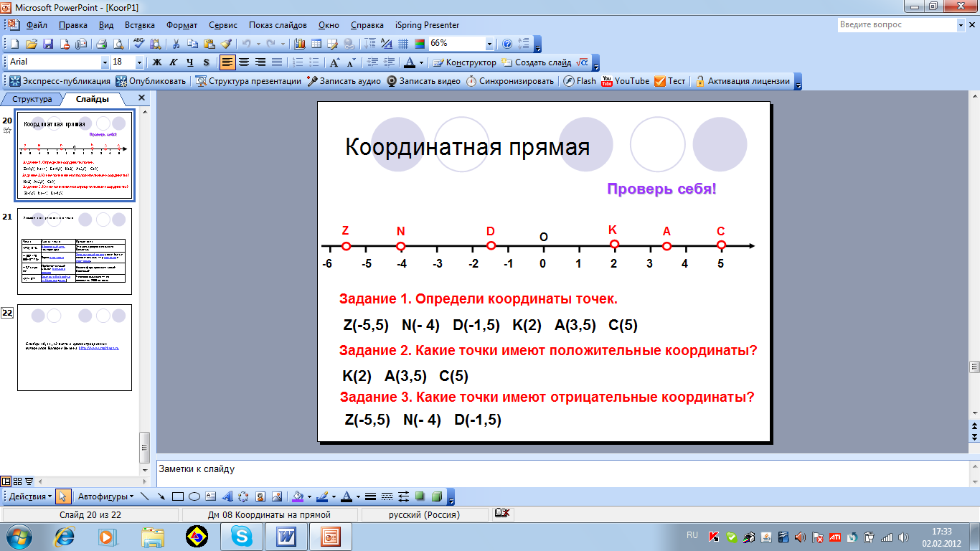Image resolution: width=980 pixels, height=551 pixels.
Task: Click the Print icon in the toolbar
Action: coord(101,44)
